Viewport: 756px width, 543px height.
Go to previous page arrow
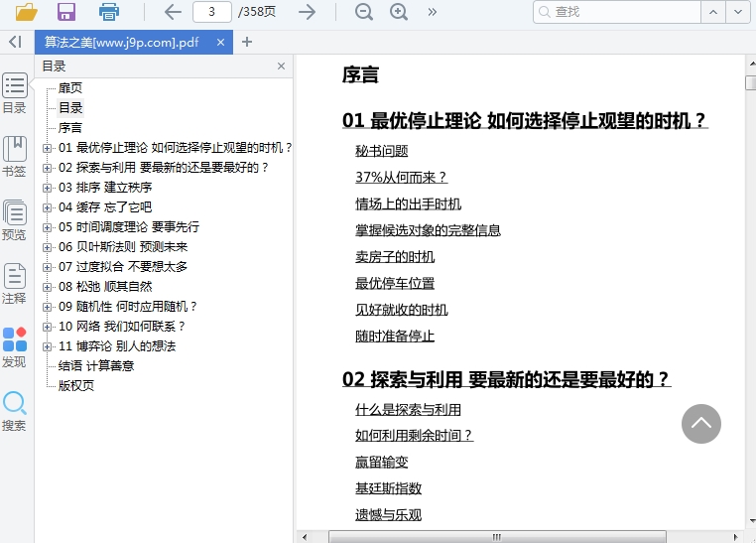click(x=173, y=12)
